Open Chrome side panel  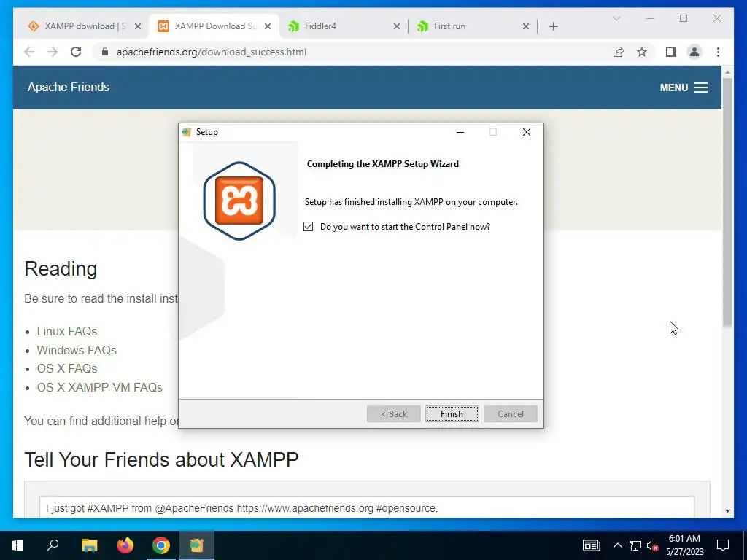tap(671, 52)
